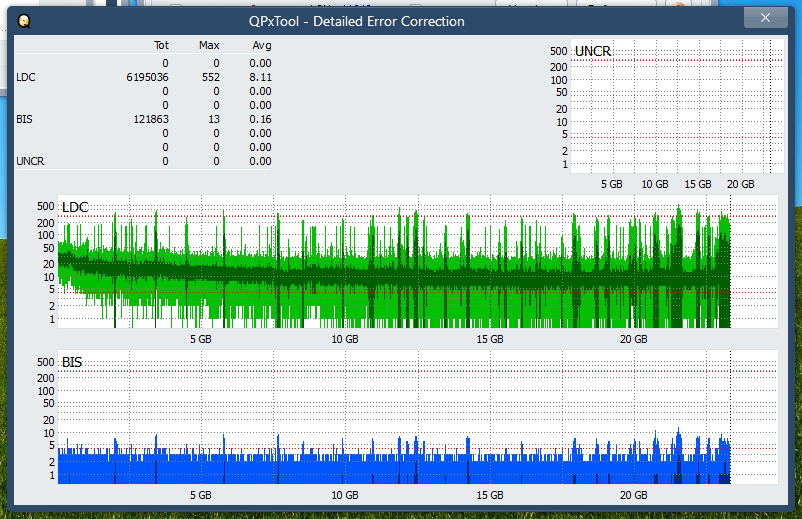Select the LDC max value 552
802x519 pixels.
[x=209, y=77]
